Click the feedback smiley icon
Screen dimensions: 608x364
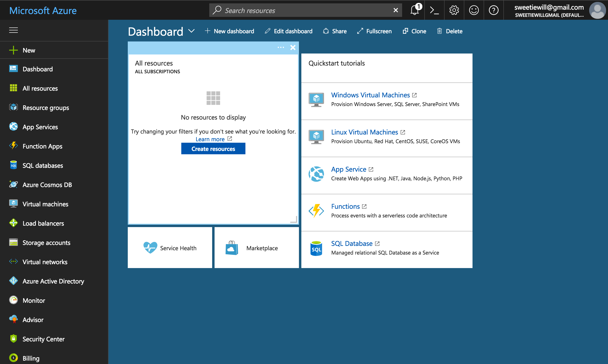pos(474,10)
